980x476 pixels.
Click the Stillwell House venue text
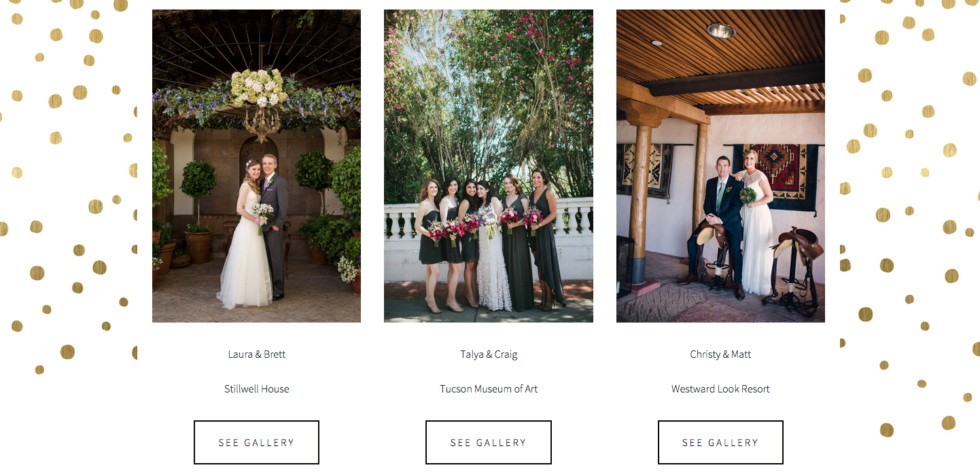coord(257,389)
